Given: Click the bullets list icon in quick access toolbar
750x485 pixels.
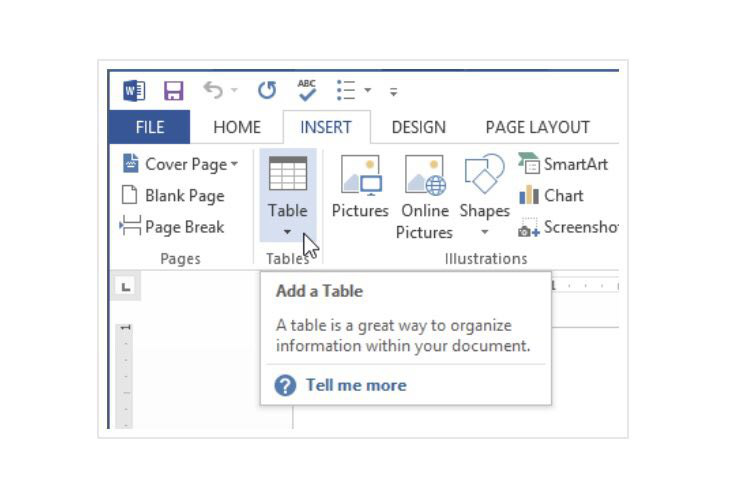Looking at the screenshot, I should tap(347, 91).
